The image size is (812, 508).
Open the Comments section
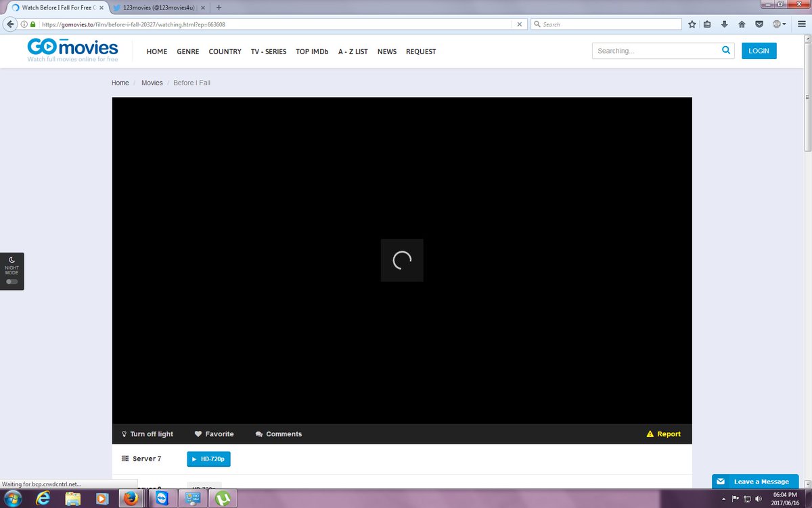pos(279,434)
